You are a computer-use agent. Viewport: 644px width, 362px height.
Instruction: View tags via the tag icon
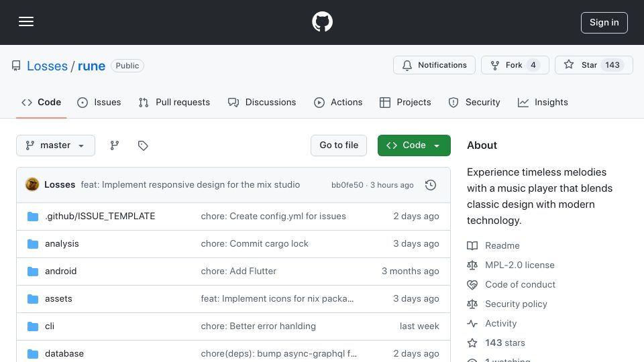tap(143, 145)
